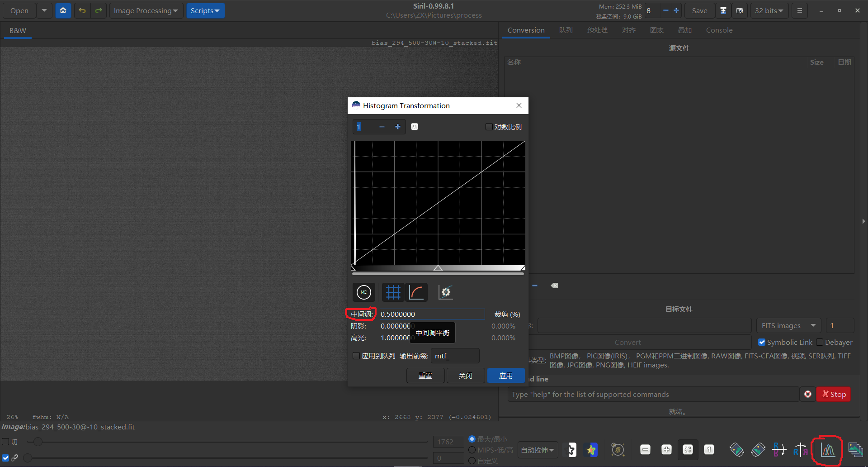
Task: Click the Open button
Action: pyautogui.click(x=19, y=10)
